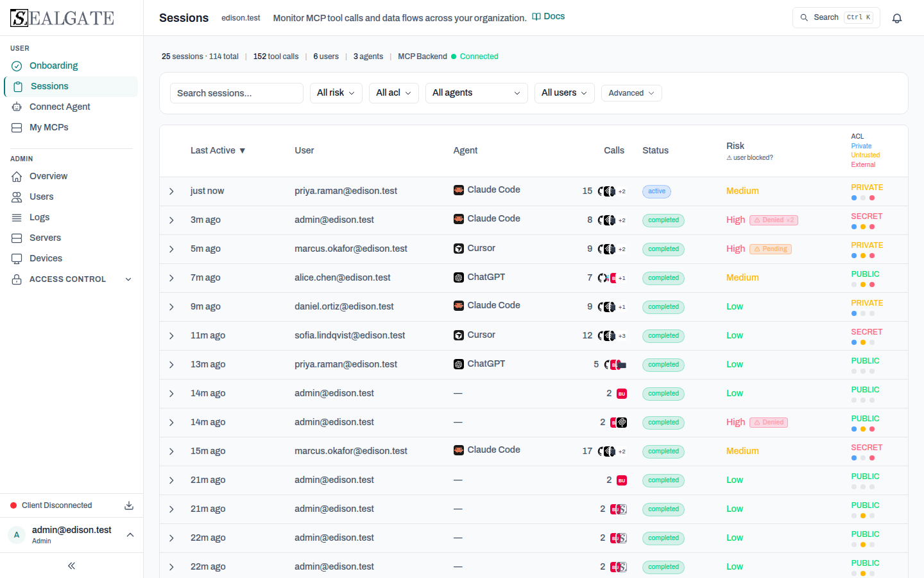Screen dimensions: 924x578
Task: Click the Search sessions input field
Action: point(237,93)
